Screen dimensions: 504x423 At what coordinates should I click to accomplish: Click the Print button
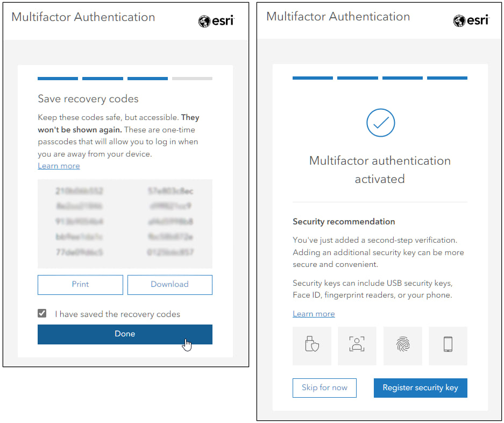pos(80,285)
